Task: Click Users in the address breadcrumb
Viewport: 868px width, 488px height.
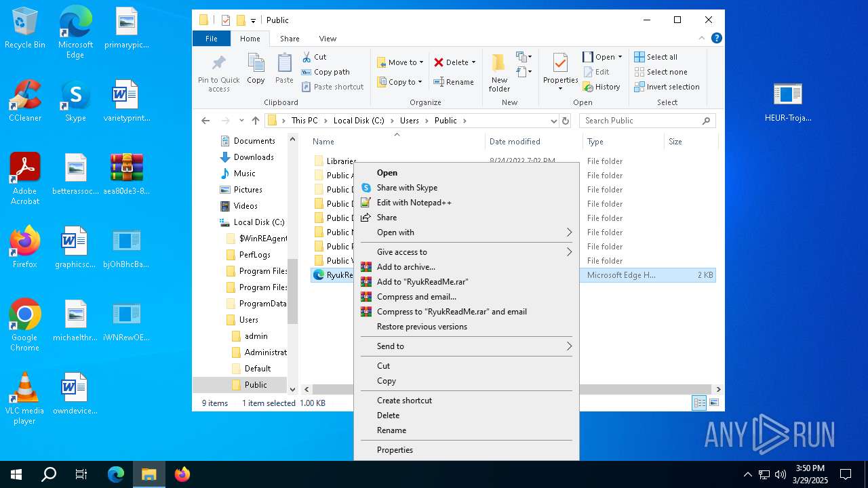Action: [x=409, y=121]
